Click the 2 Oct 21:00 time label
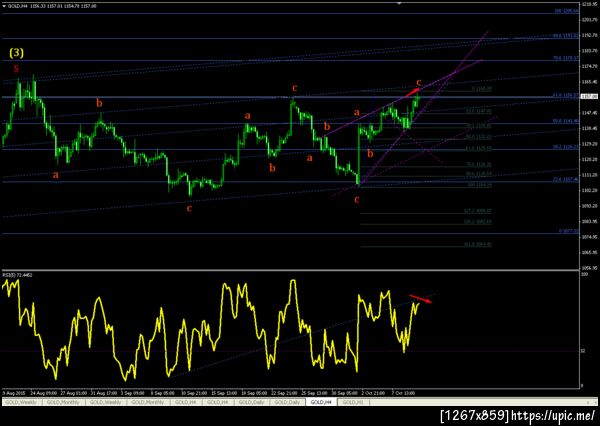 click(x=373, y=393)
